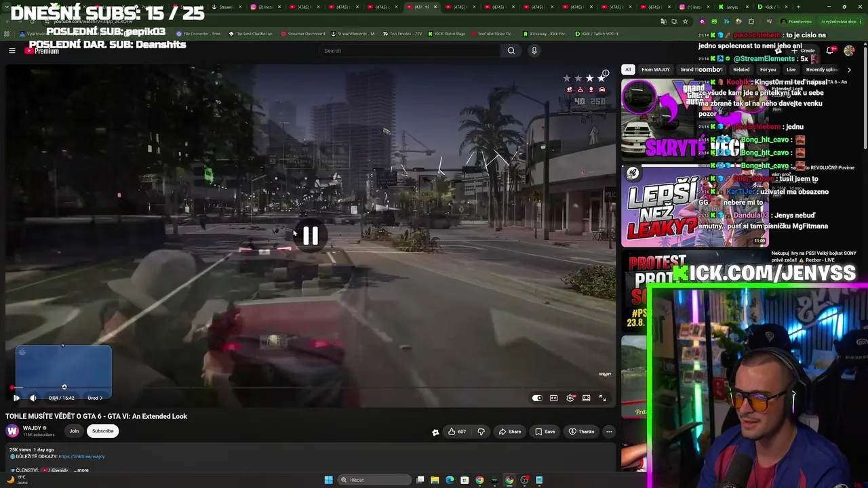Select the Live filter chip
868x488 pixels.
(x=791, y=70)
